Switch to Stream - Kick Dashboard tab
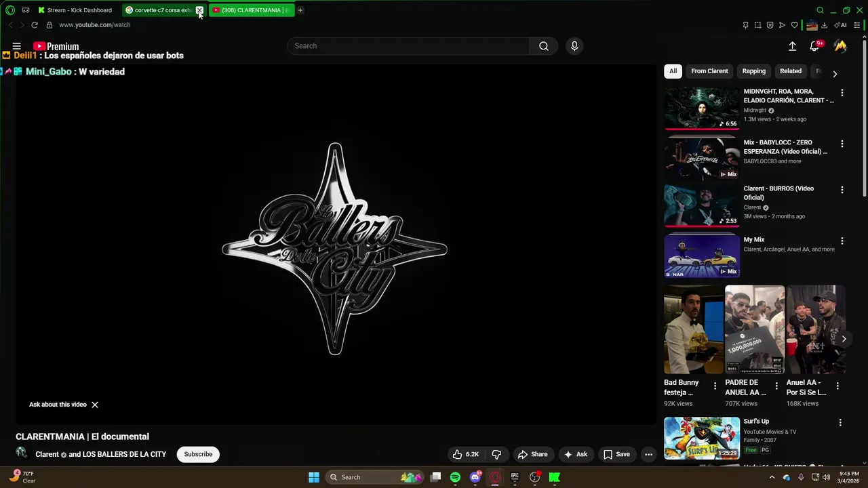The image size is (868, 488). pyautogui.click(x=75, y=10)
